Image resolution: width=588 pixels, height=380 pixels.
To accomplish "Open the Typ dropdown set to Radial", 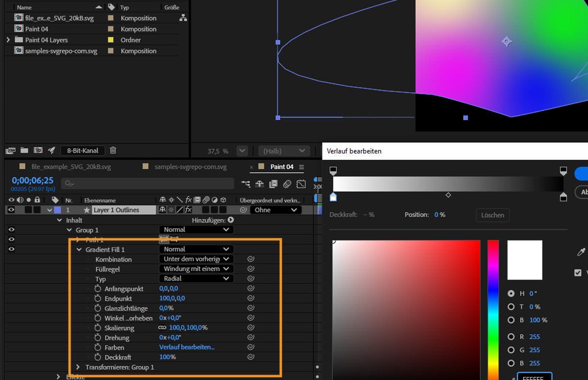I will [196, 279].
